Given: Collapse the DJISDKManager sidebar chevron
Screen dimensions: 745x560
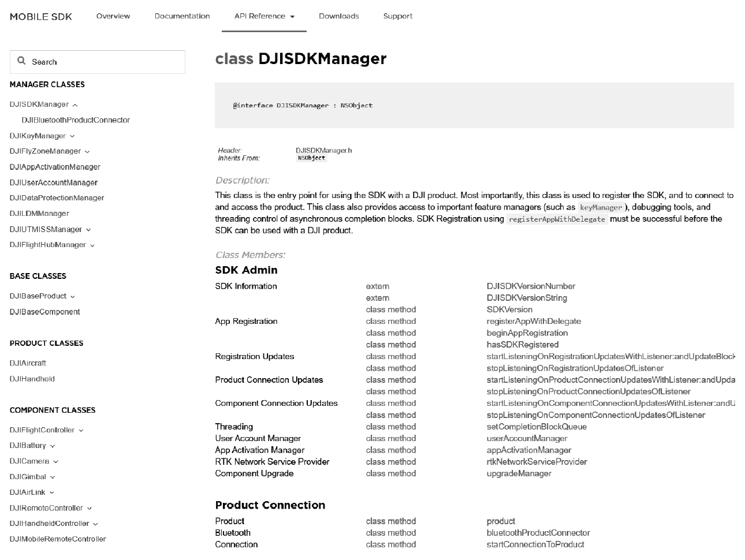Looking at the screenshot, I should [x=75, y=105].
